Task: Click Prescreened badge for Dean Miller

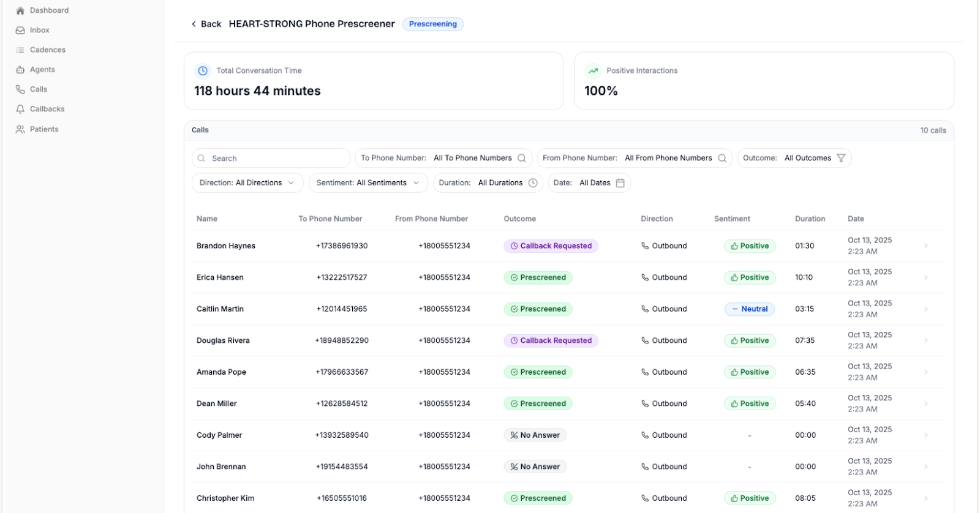Action: pyautogui.click(x=538, y=403)
